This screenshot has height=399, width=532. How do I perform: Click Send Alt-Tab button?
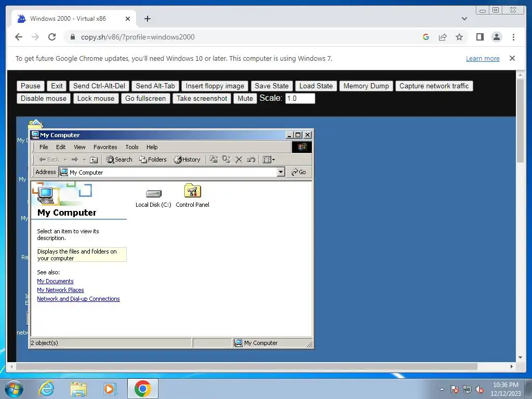tap(155, 86)
